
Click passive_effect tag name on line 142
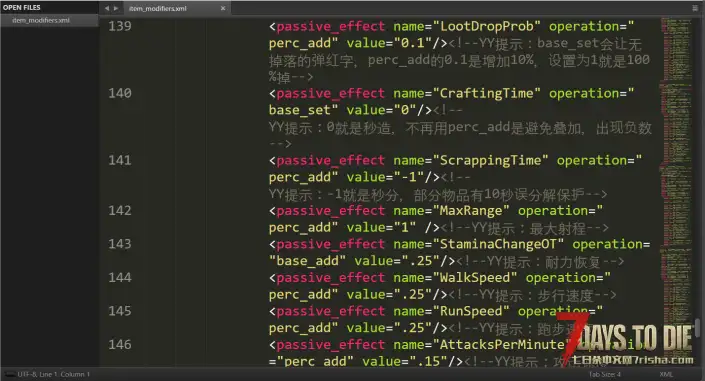pos(330,211)
